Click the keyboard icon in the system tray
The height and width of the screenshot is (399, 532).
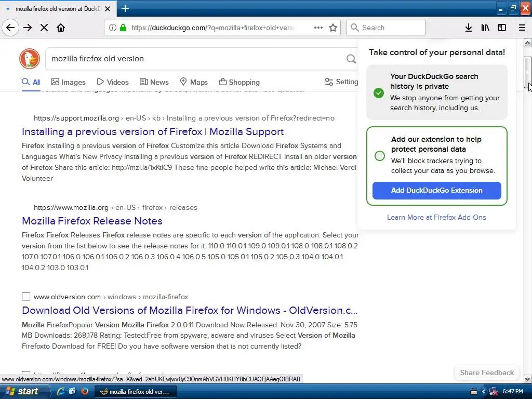point(474,392)
